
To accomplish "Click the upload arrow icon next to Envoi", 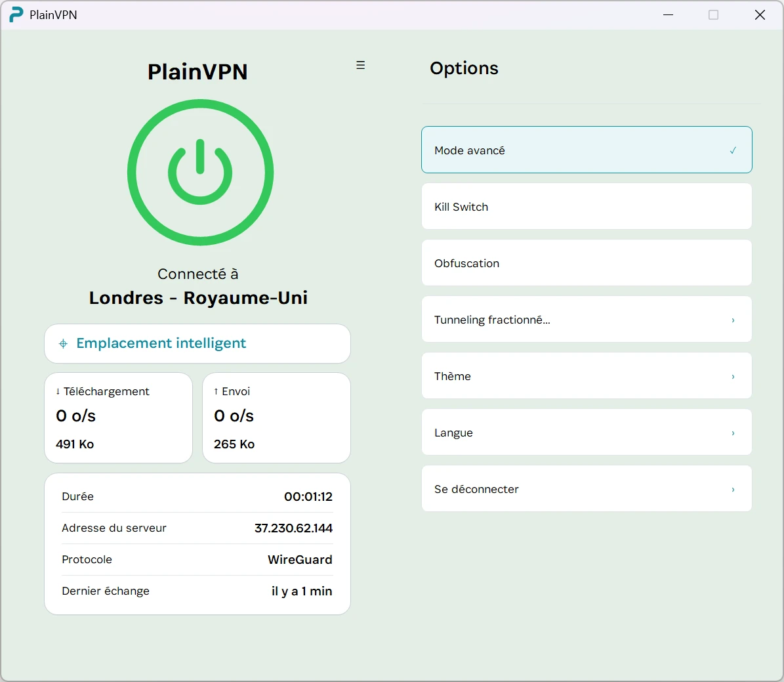I will [216, 392].
